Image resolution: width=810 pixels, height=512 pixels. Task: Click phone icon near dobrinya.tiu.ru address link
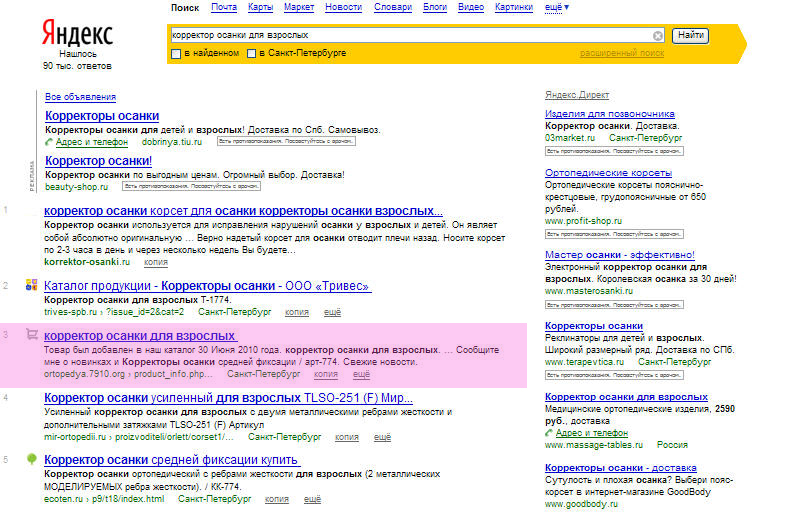(49, 142)
